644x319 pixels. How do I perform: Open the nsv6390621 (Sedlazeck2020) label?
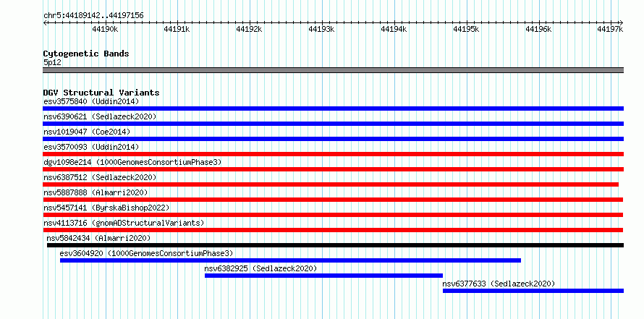pyautogui.click(x=100, y=116)
